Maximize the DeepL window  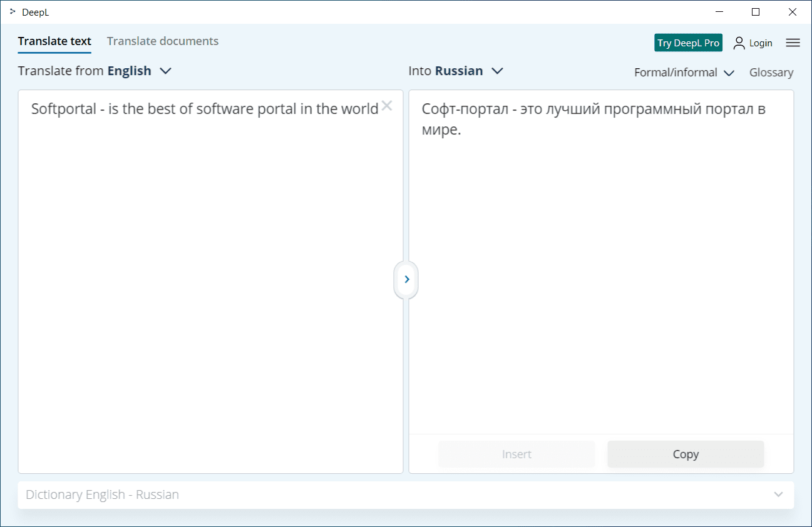click(756, 12)
